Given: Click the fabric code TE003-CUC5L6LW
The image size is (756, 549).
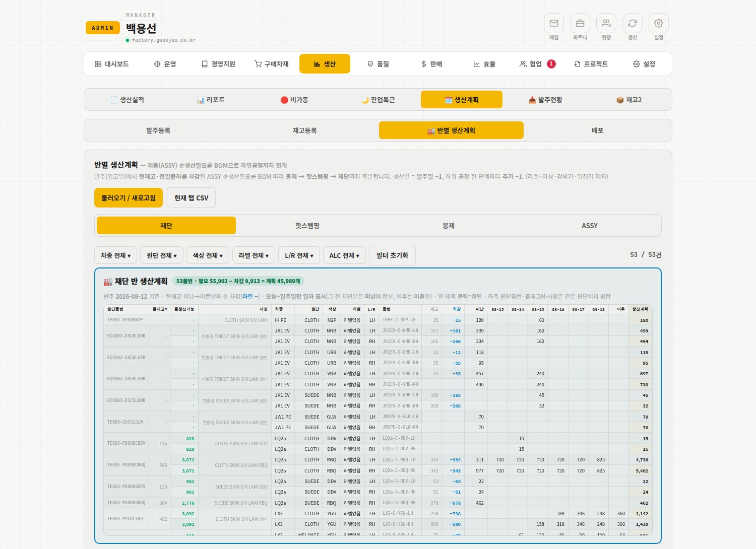Looking at the screenshot, I should [125, 422].
